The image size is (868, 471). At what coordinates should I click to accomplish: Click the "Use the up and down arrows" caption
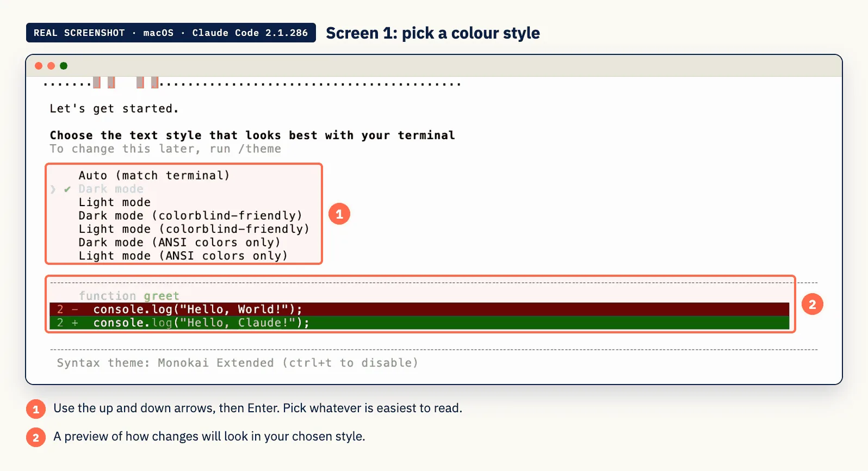click(x=258, y=408)
